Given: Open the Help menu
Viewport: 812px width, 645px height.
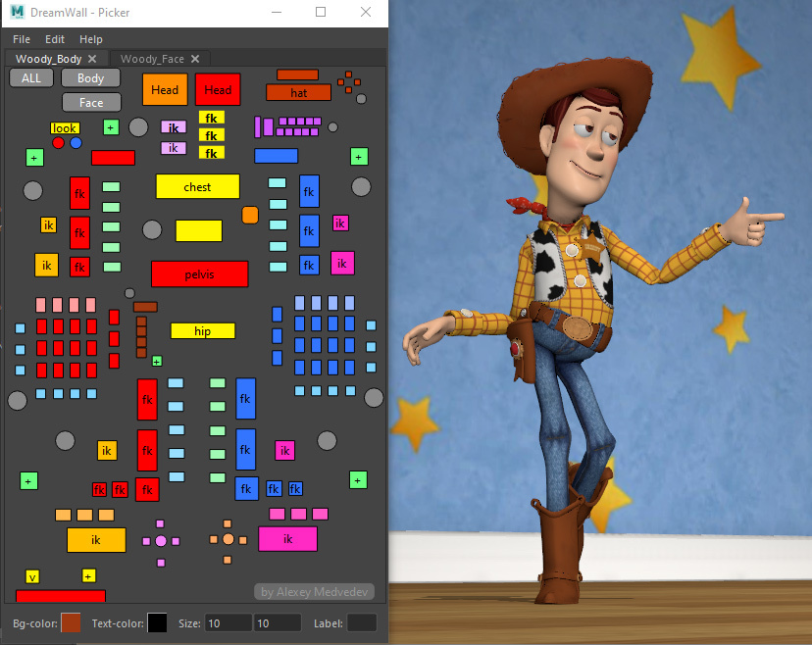Looking at the screenshot, I should click(x=90, y=39).
